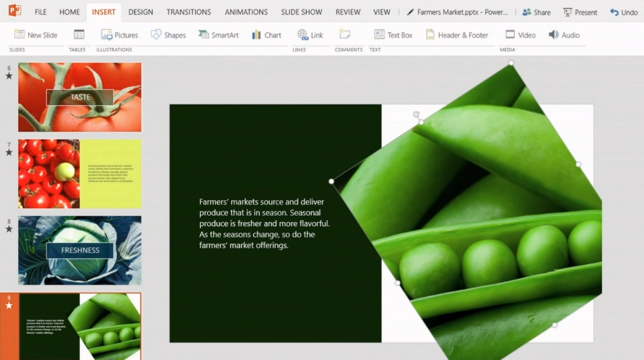Open the FILE menu
This screenshot has height=360, width=644.
tap(40, 12)
